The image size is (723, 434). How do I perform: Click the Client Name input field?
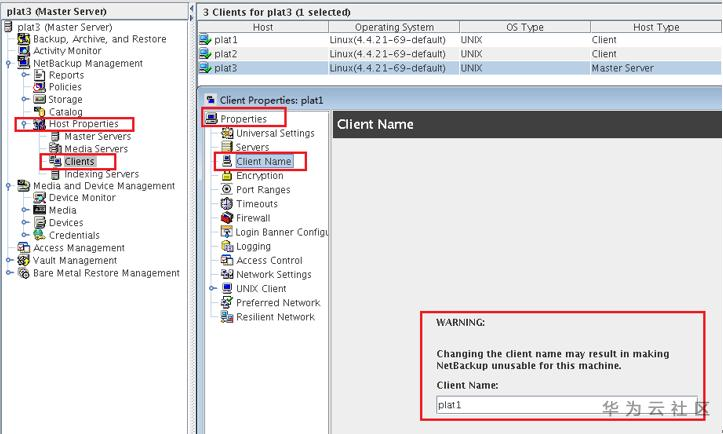pyautogui.click(x=567, y=404)
